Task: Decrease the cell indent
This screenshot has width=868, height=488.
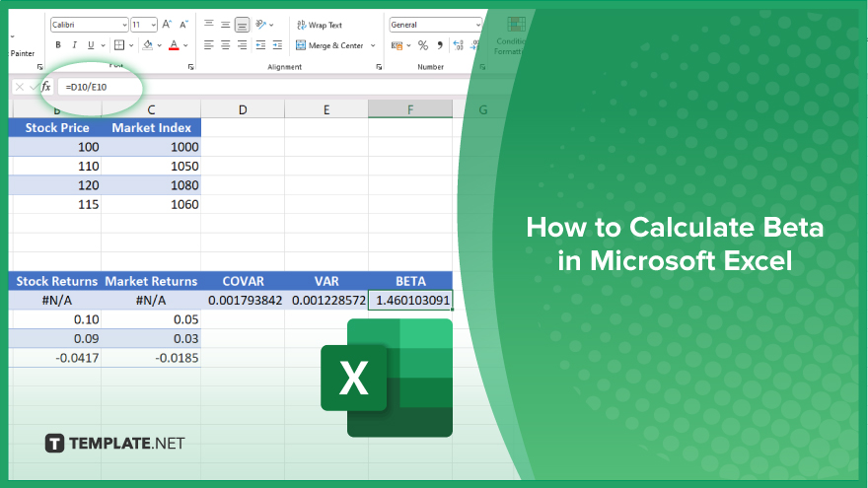Action: pos(260,45)
